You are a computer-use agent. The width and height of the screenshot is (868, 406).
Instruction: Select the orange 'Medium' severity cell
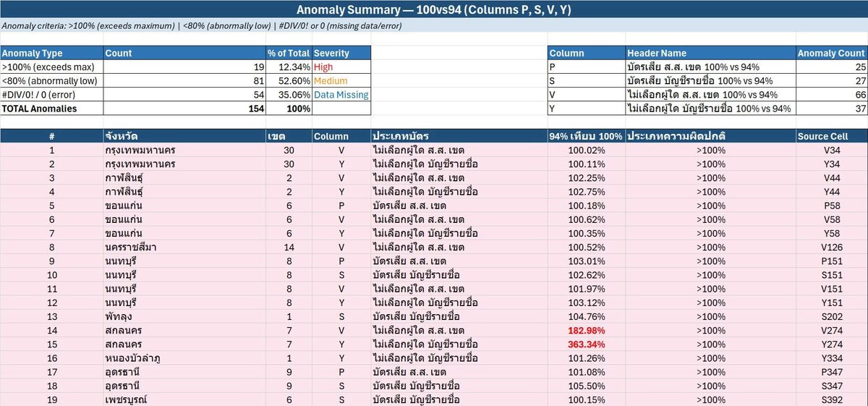(x=341, y=81)
